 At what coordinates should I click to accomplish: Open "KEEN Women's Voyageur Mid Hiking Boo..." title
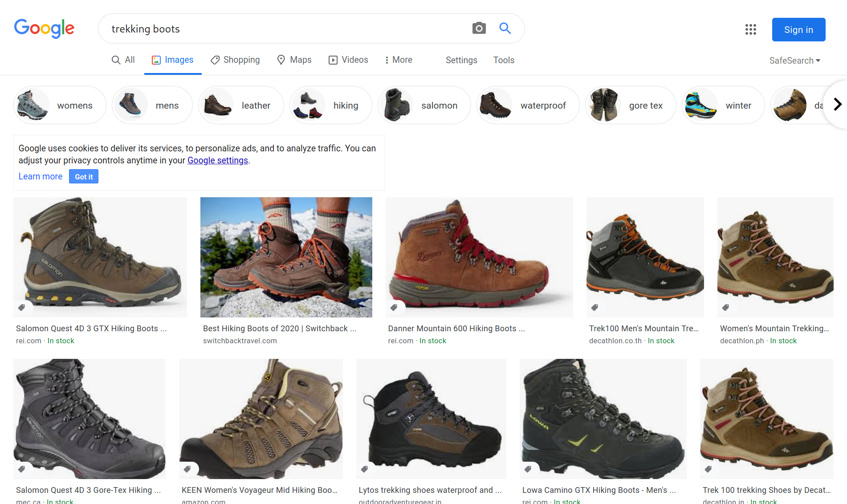260,490
